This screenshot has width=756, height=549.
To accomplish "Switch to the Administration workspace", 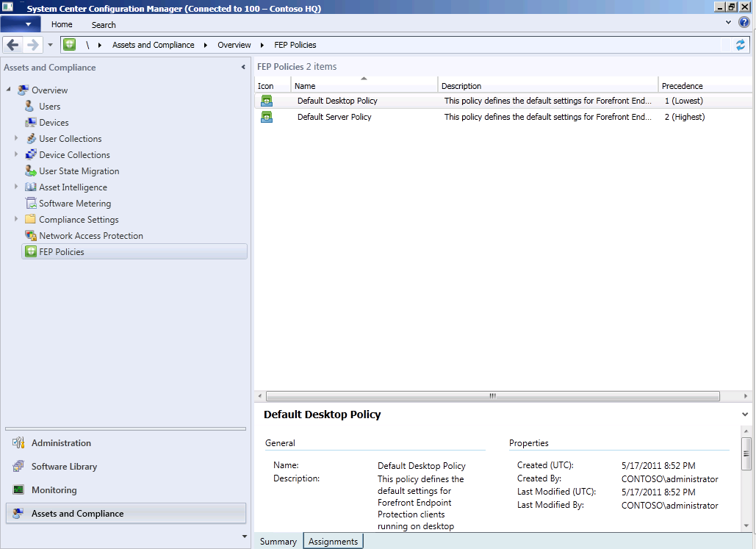I will click(x=61, y=443).
